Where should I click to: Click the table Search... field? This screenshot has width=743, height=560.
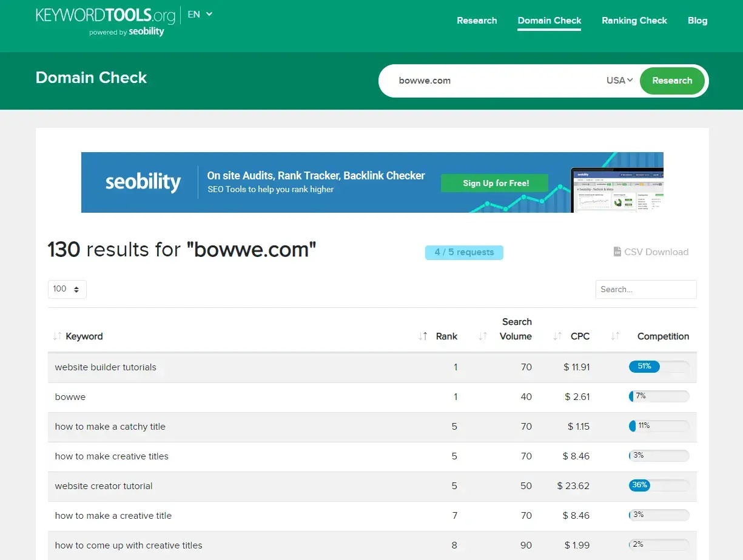coord(646,289)
